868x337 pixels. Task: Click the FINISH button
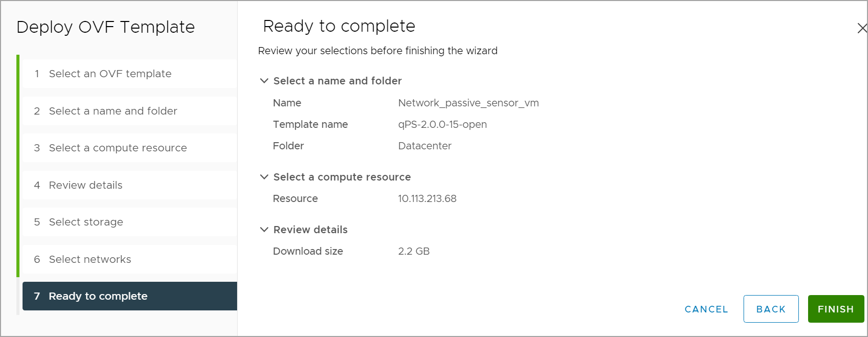click(836, 309)
